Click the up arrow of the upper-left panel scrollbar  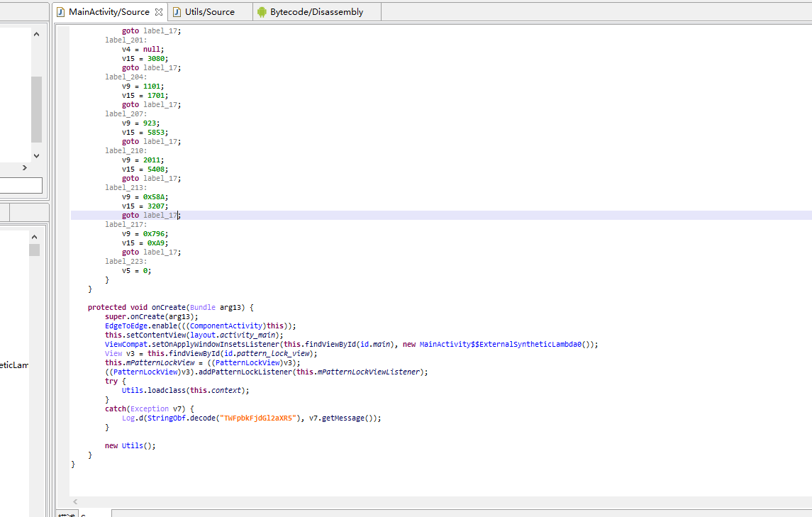[36, 34]
